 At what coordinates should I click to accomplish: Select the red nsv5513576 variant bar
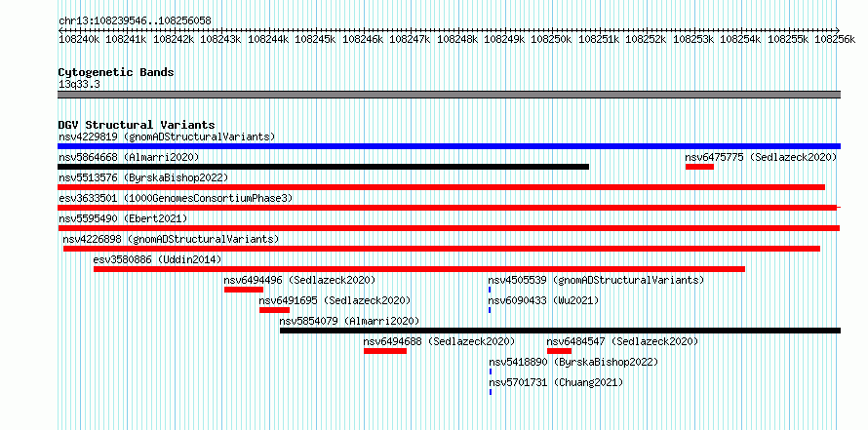[x=441, y=187]
